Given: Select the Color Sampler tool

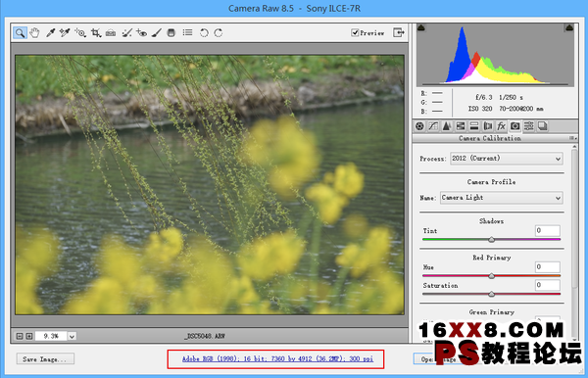Looking at the screenshot, I should (65, 33).
